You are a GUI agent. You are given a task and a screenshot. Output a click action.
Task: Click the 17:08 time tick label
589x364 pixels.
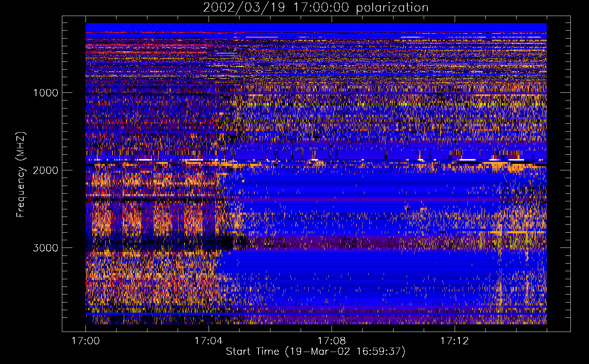point(332,341)
